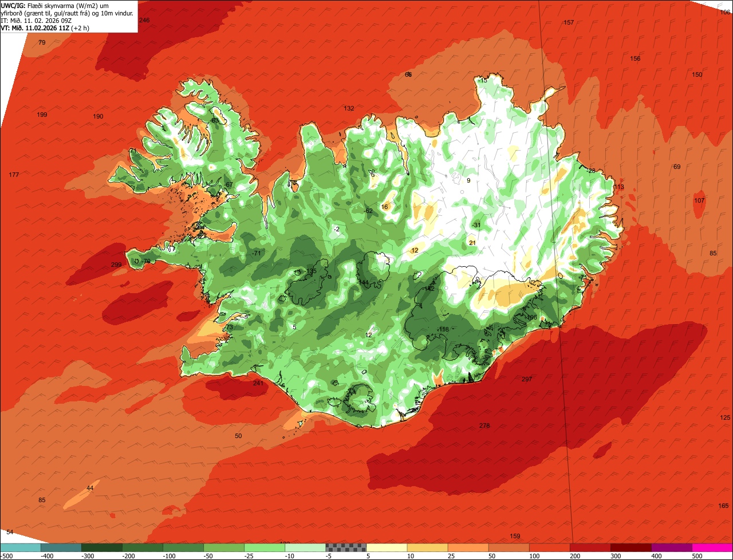Click the flux value 156 on the map

pyautogui.click(x=635, y=58)
